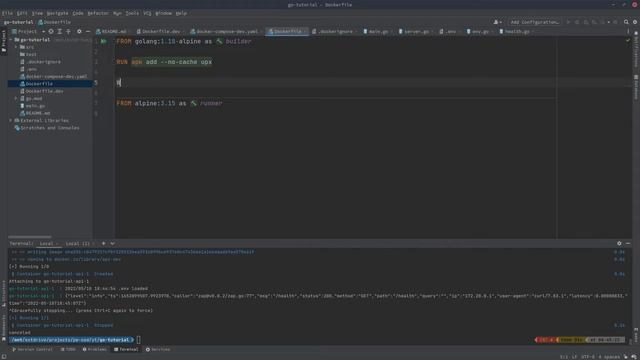640x360 pixels.
Task: Open terminal sessions dropdown chevron
Action: (x=112, y=244)
